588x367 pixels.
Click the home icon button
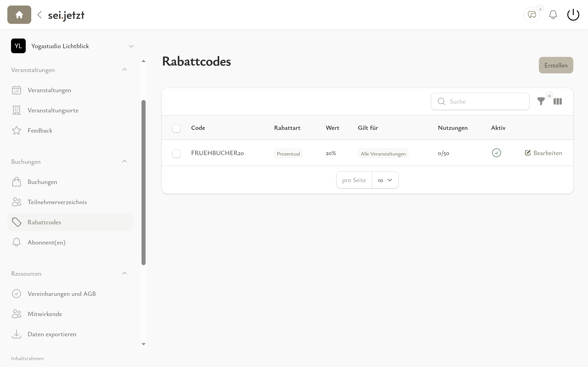coord(19,15)
